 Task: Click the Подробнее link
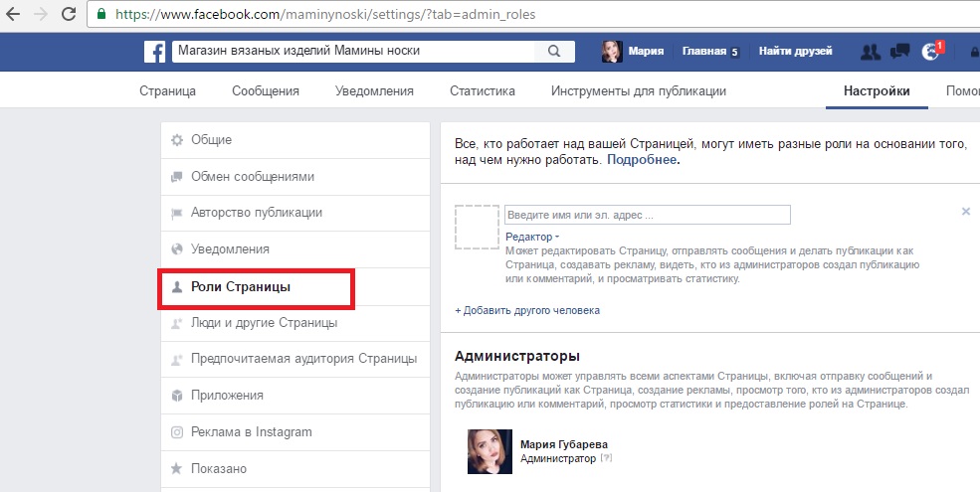643,159
